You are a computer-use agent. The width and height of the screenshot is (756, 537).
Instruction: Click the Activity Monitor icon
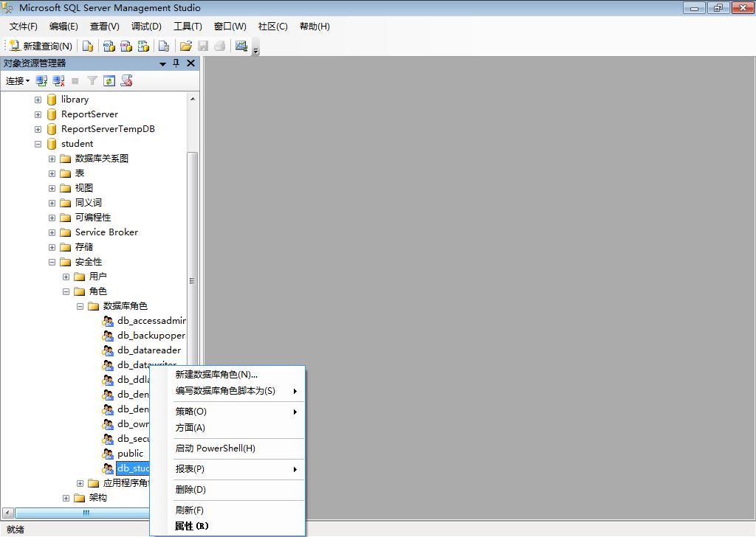click(x=241, y=46)
